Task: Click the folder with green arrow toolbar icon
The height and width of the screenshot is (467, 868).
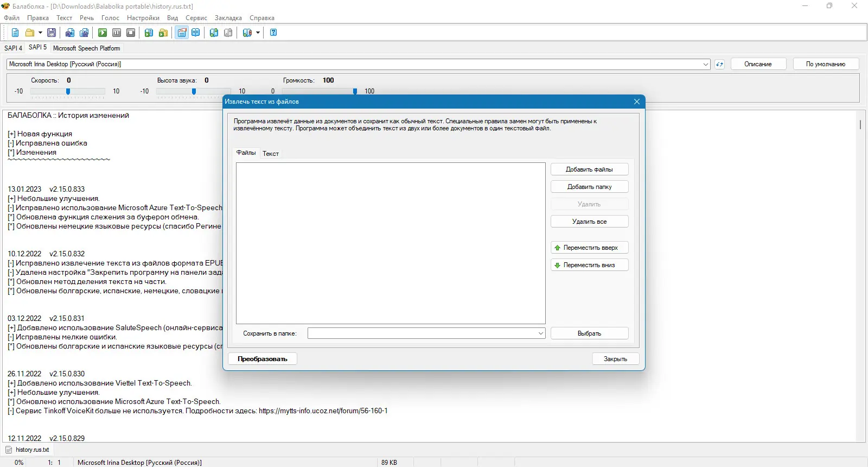Action: (x=163, y=33)
